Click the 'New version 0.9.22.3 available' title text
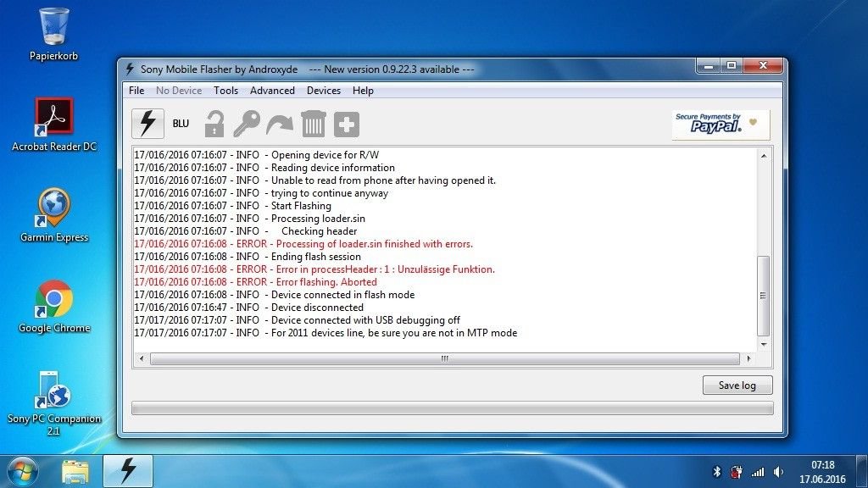The width and height of the screenshot is (868, 488). click(392, 69)
